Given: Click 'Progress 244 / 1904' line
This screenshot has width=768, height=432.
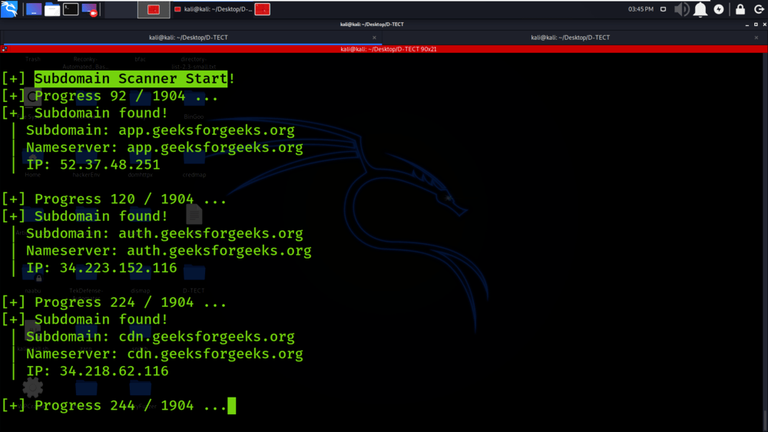Looking at the screenshot, I should tap(114, 406).
